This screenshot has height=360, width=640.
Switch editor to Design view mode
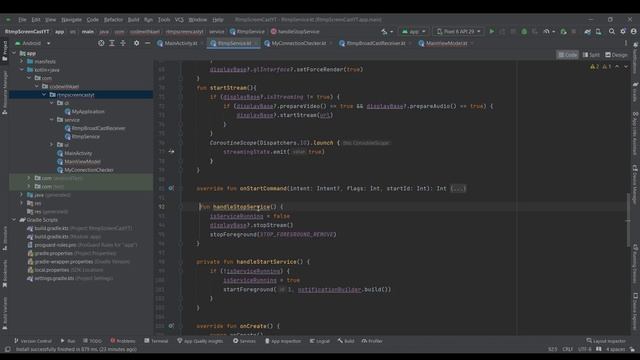tap(616, 55)
